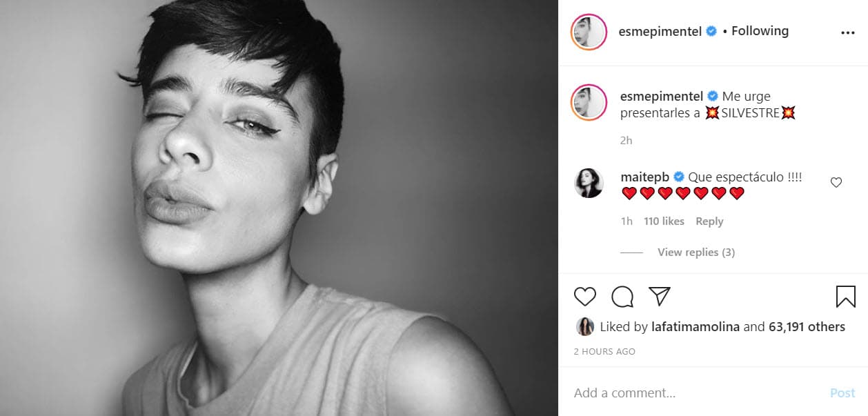Click the maitepb username link
This screenshot has width=868, height=416.
(645, 177)
